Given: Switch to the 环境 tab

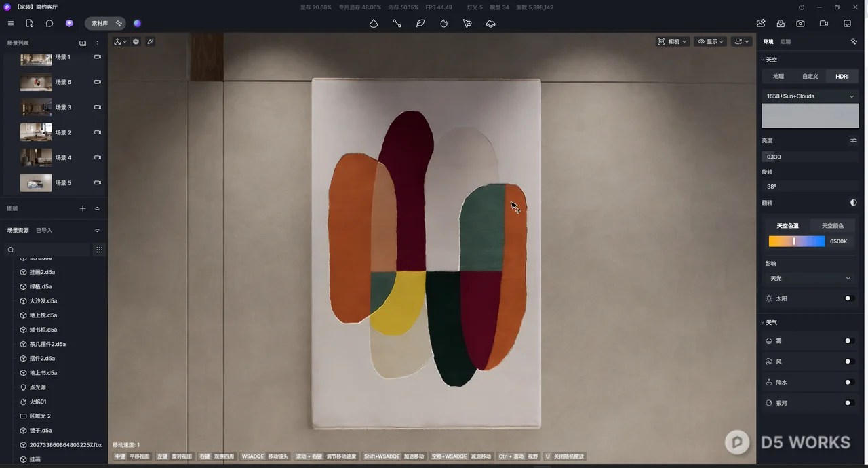Looking at the screenshot, I should (x=768, y=41).
